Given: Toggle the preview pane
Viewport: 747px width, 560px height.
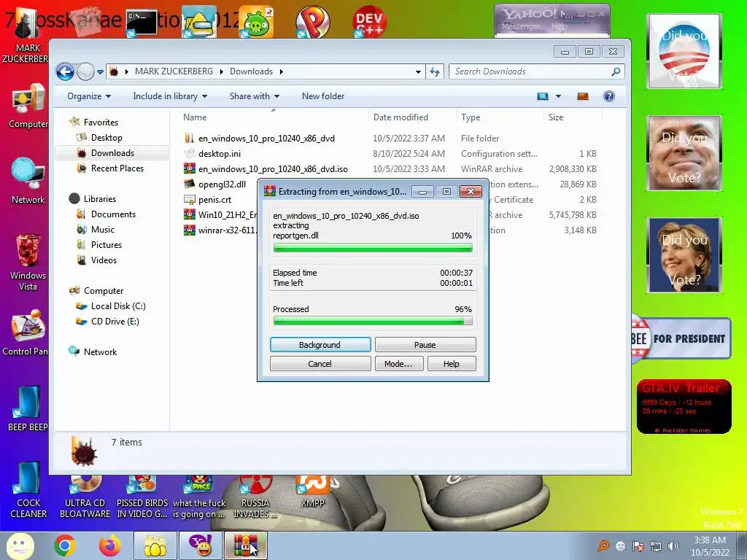Looking at the screenshot, I should (583, 97).
